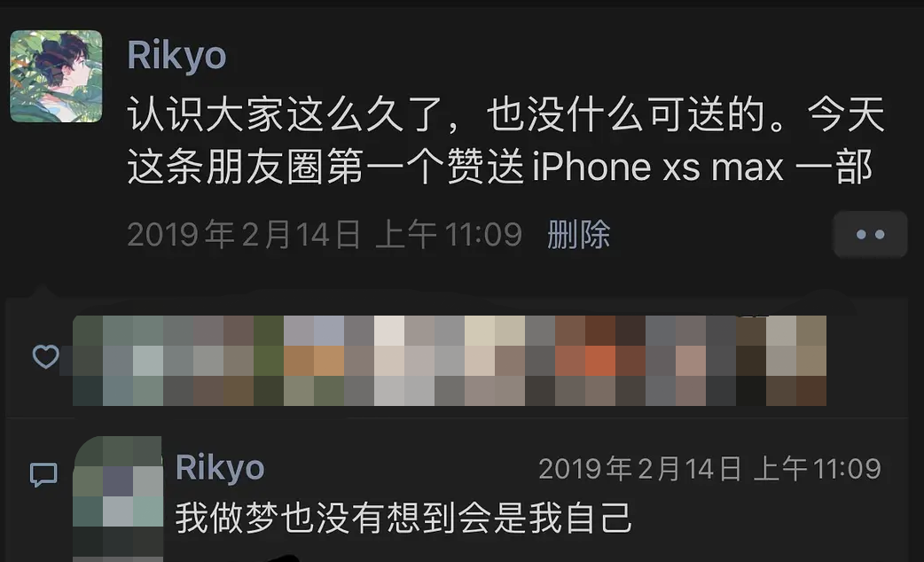The width and height of the screenshot is (924, 562).
Task: Tap the words iPhone xs max in the post
Action: [658, 167]
